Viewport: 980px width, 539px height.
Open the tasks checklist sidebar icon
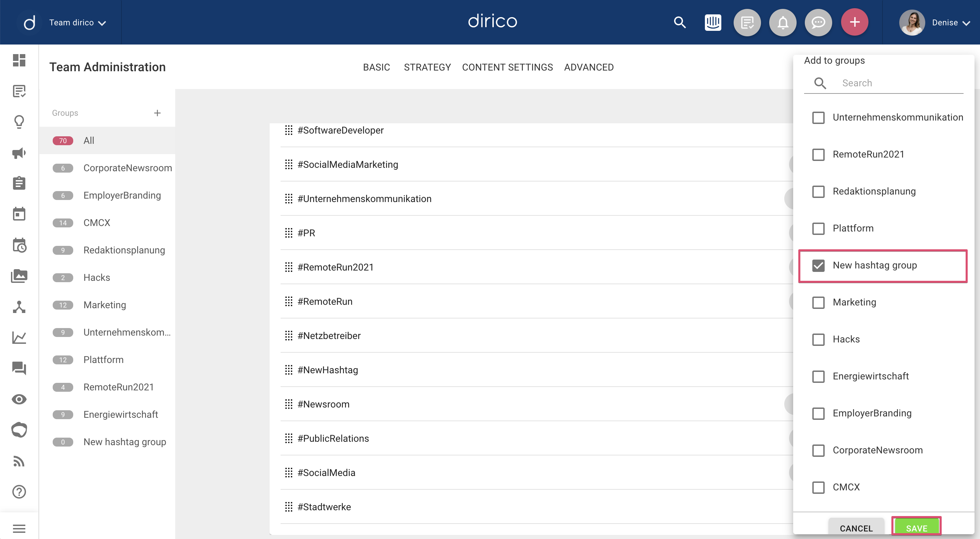19,91
